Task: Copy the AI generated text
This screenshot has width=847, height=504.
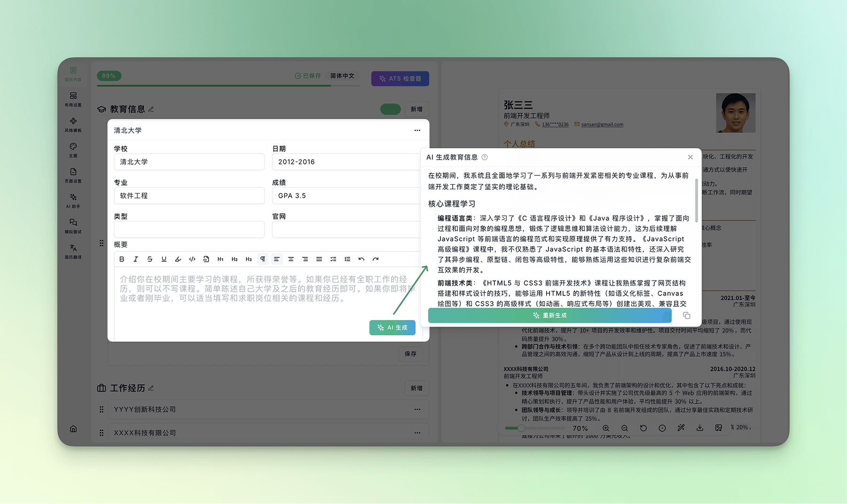Action: pos(686,316)
